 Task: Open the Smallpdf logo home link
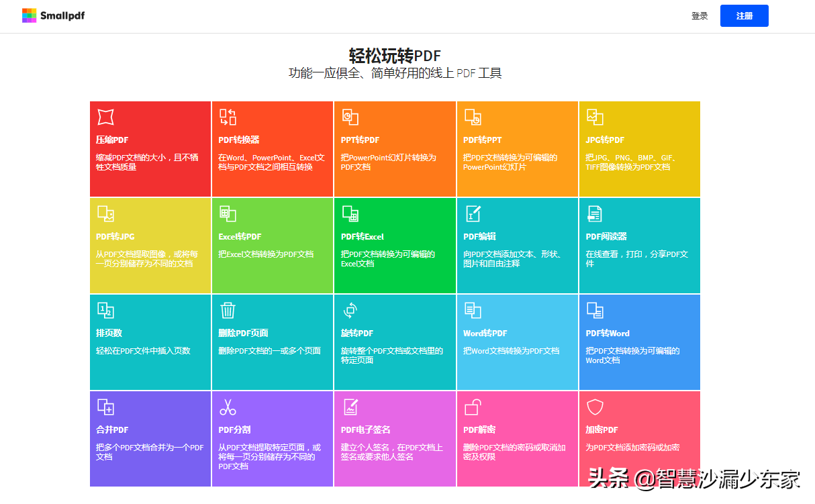[x=54, y=15]
